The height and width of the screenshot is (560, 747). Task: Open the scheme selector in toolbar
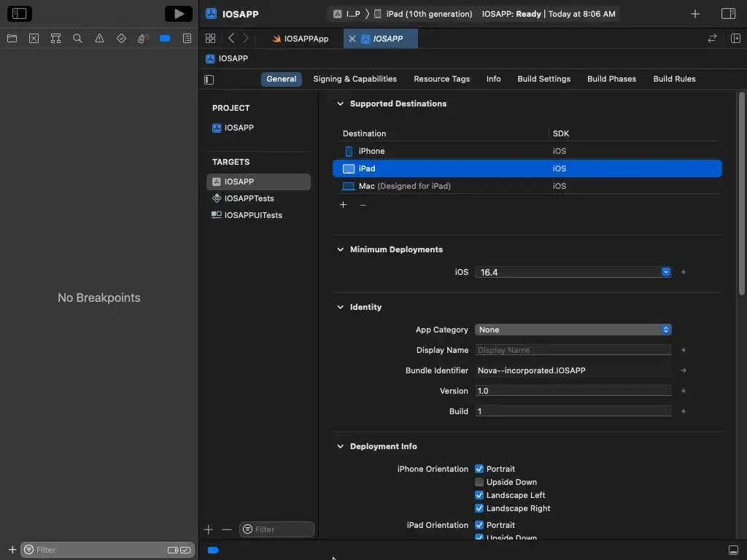click(347, 14)
